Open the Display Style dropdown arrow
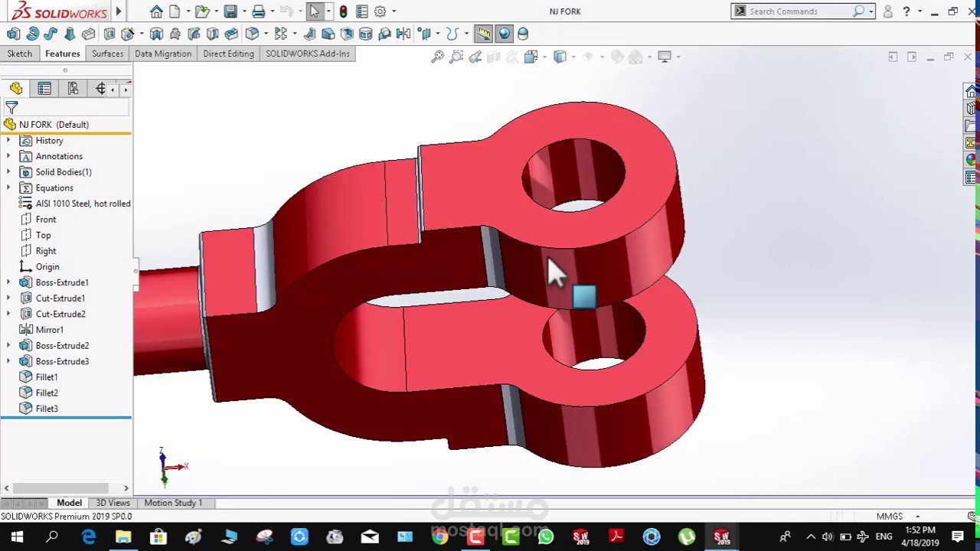980x551 pixels. pyautogui.click(x=573, y=56)
